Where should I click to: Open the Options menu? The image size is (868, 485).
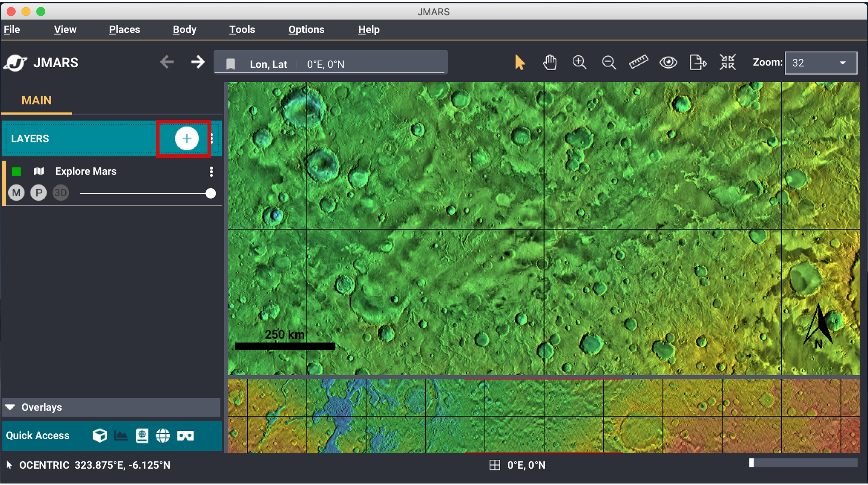pyautogui.click(x=306, y=30)
